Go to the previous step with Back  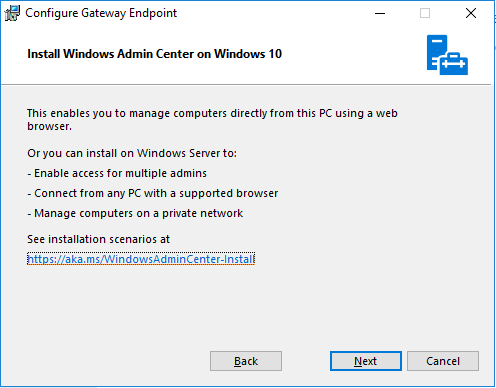tap(246, 361)
